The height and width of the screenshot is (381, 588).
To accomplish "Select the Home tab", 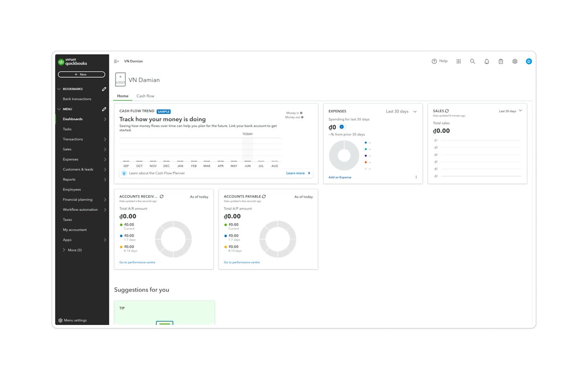I will (x=123, y=96).
